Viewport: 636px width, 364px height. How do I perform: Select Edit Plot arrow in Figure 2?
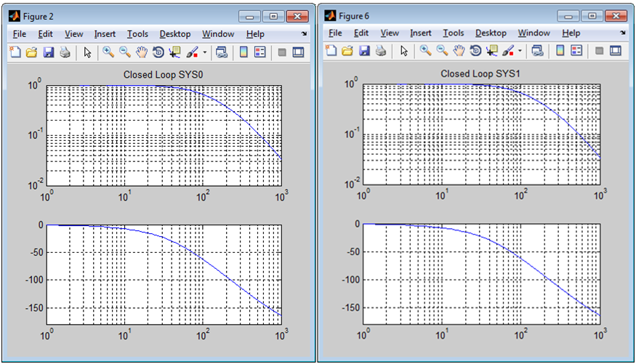coord(87,52)
